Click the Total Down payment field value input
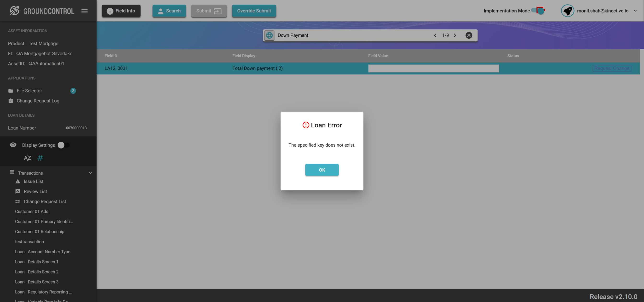Screen dimensions: 644x302 pos(433,68)
